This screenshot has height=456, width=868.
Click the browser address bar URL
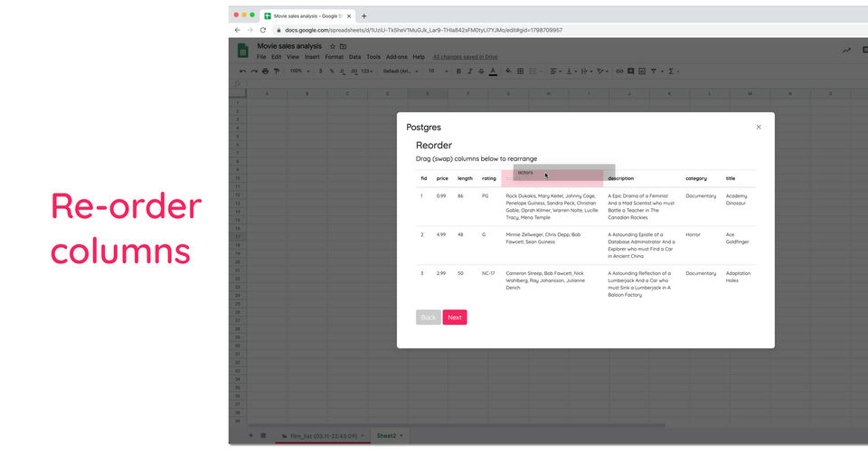(423, 30)
